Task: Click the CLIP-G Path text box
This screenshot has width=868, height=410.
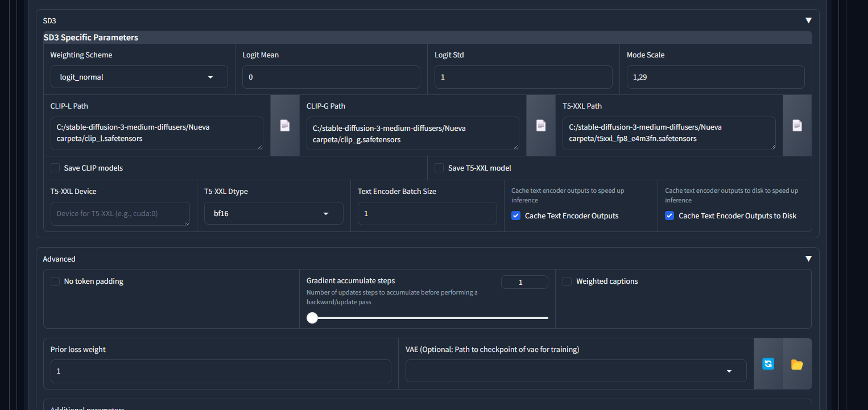Action: click(413, 133)
